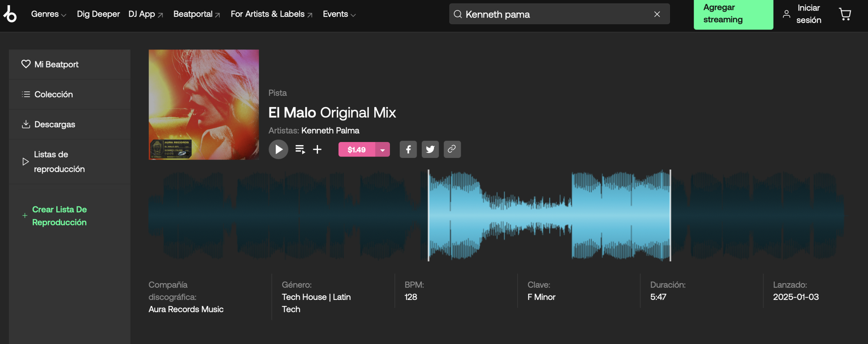868x344 pixels.
Task: Share the track on Twitter
Action: point(430,149)
